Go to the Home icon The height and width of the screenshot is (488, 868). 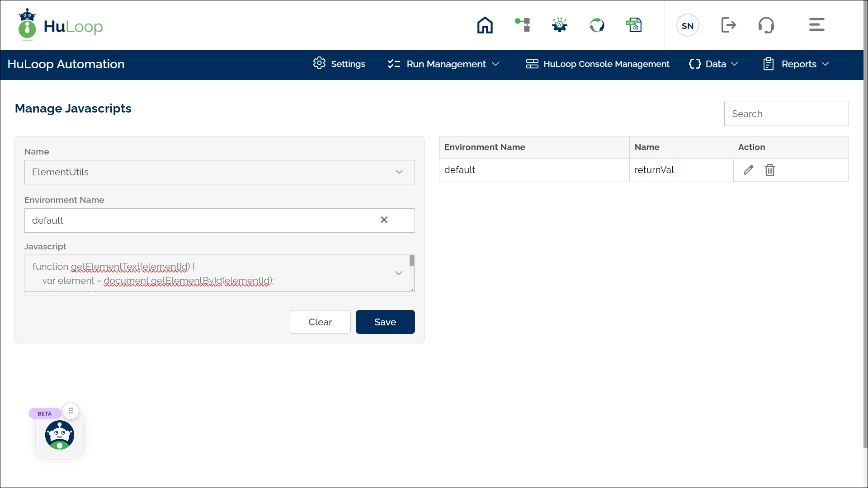click(x=485, y=25)
